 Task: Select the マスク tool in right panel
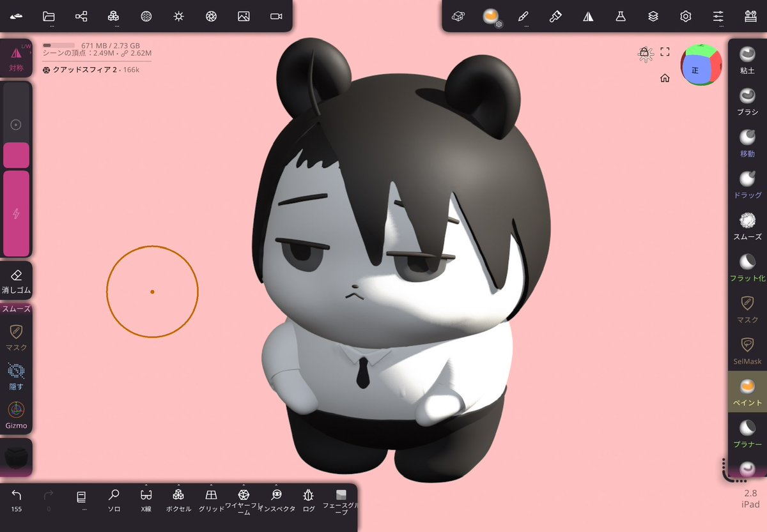point(747,308)
